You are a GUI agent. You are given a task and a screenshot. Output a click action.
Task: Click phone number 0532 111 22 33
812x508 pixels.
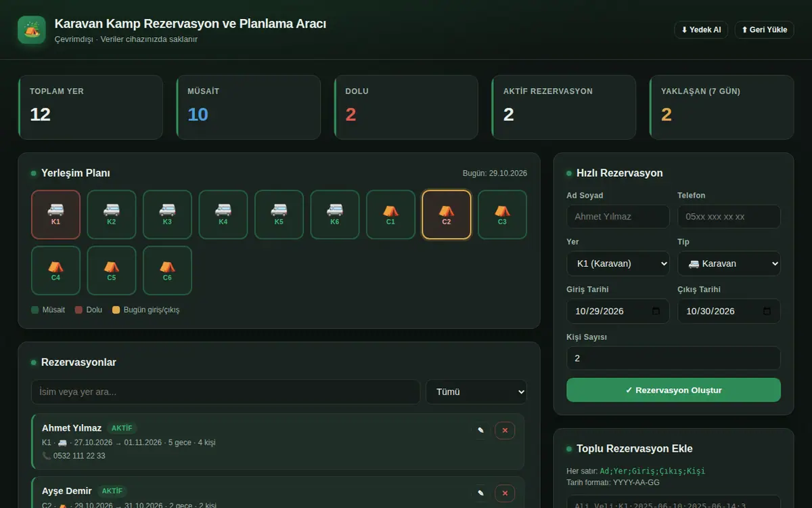click(x=79, y=456)
